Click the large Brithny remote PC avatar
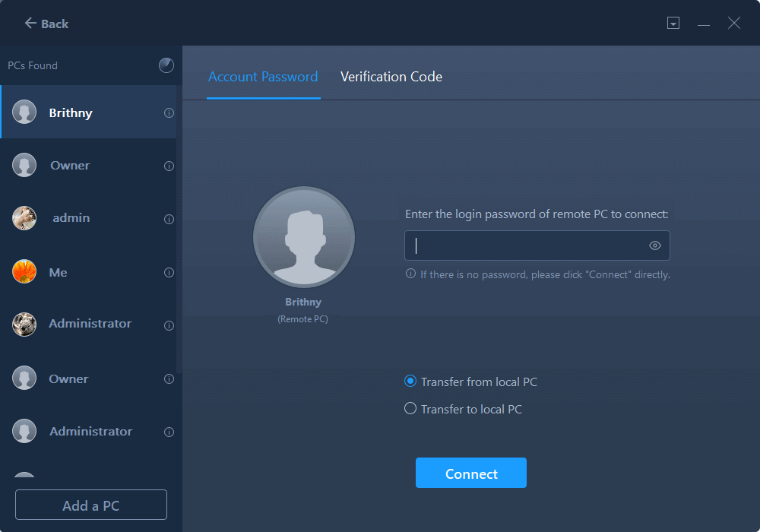Screen dimensions: 760x532 coord(303,236)
